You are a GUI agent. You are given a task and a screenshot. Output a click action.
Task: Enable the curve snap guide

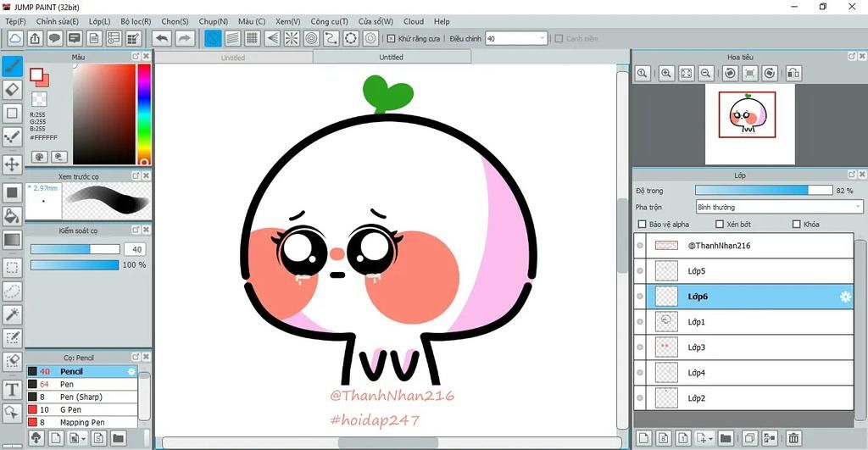coord(331,38)
